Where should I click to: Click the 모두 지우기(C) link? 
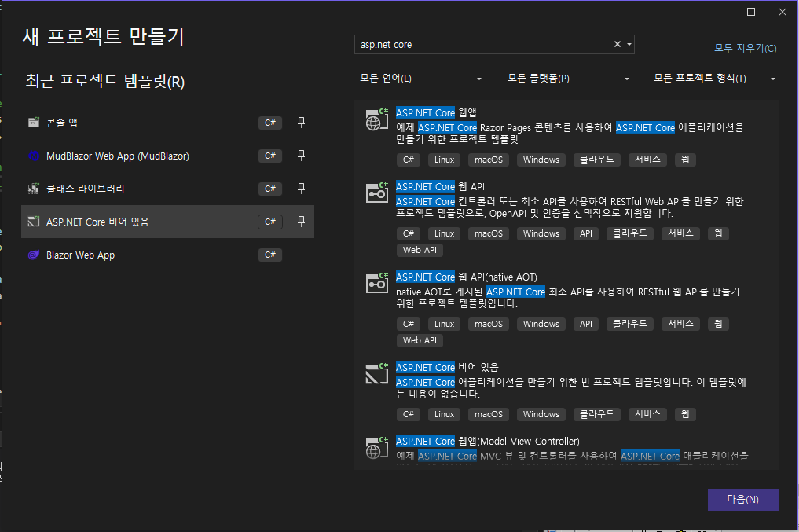(x=745, y=48)
